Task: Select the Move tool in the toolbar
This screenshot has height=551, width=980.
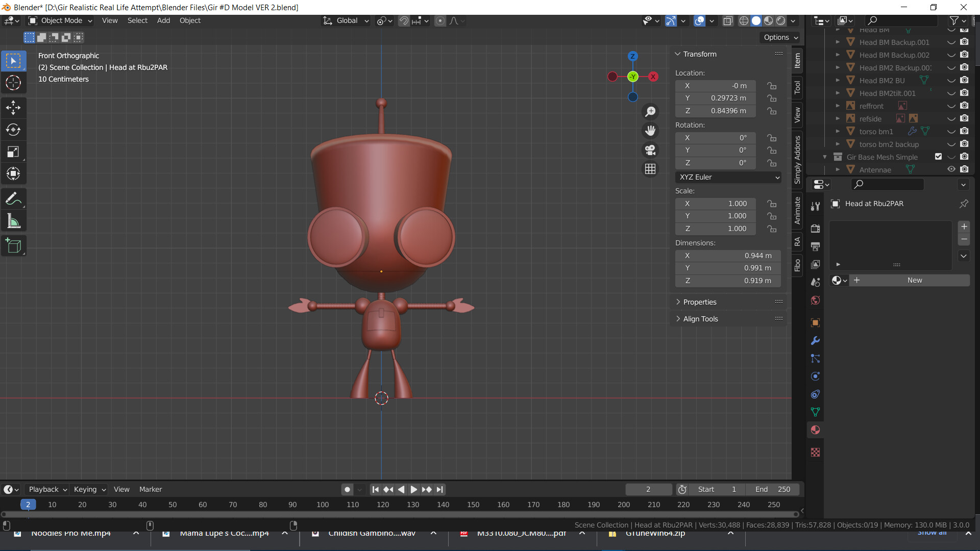Action: tap(13, 108)
